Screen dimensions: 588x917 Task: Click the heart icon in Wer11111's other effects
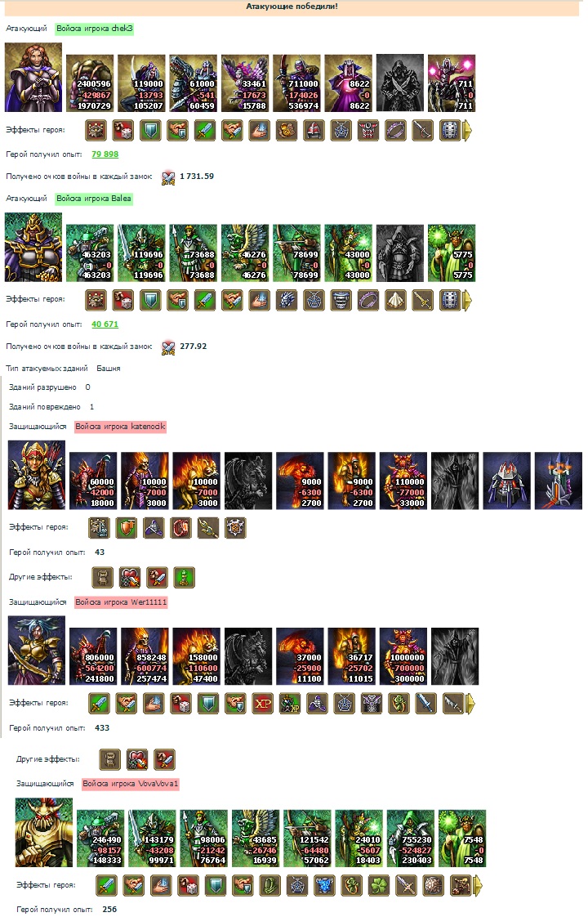point(137,760)
